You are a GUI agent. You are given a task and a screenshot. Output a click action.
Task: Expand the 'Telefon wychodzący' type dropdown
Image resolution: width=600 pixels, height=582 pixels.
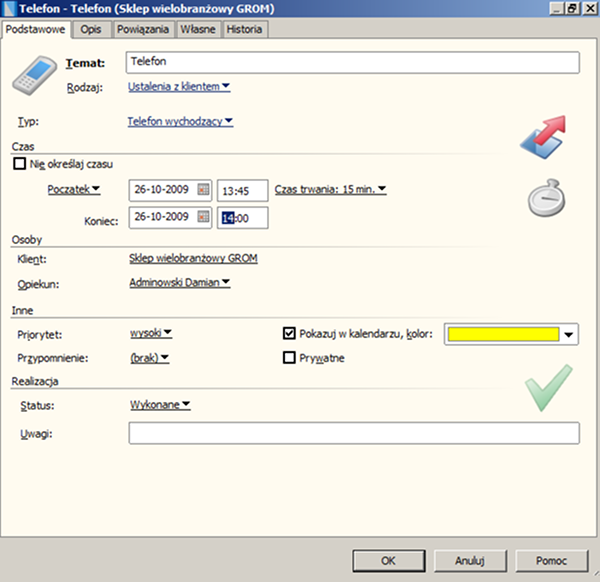180,122
